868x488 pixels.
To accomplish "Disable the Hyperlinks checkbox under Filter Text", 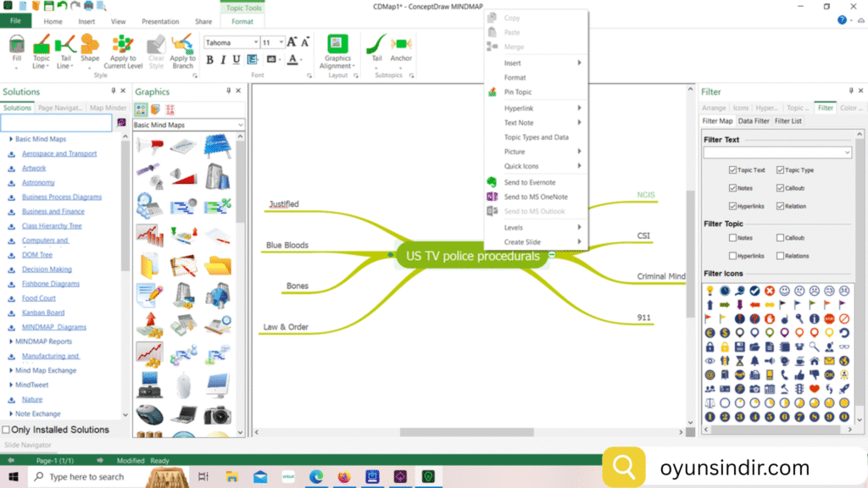I will pyautogui.click(x=733, y=205).
